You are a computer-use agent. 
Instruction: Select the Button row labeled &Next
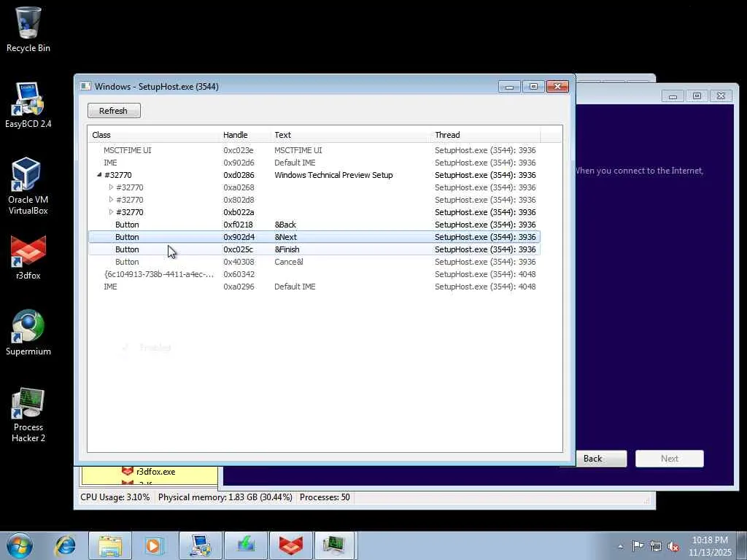pos(314,237)
